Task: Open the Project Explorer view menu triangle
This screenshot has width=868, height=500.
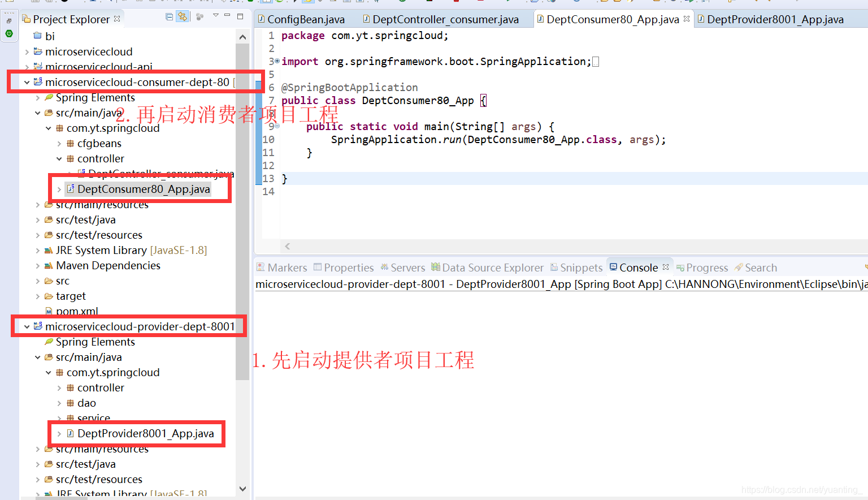Action: (x=216, y=16)
